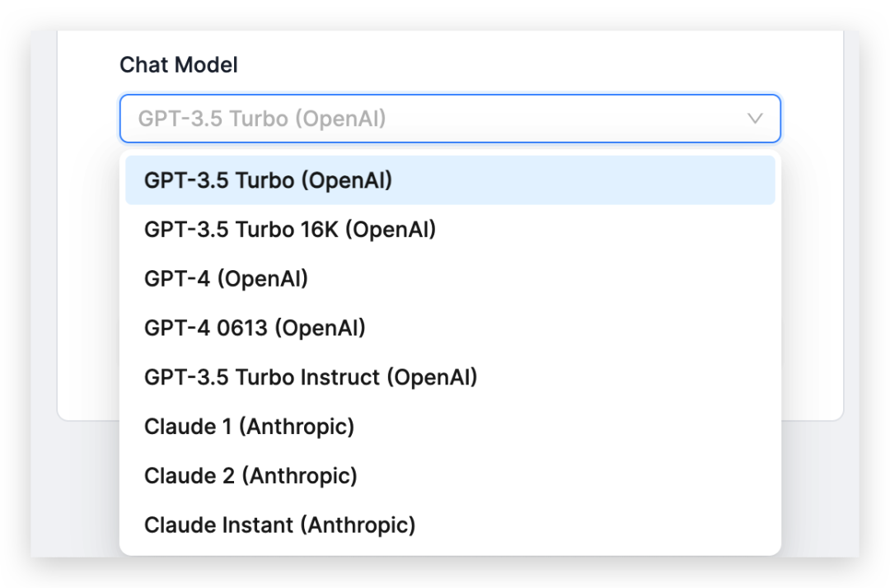Select Claude 1 (Anthropic) model

click(x=450, y=427)
